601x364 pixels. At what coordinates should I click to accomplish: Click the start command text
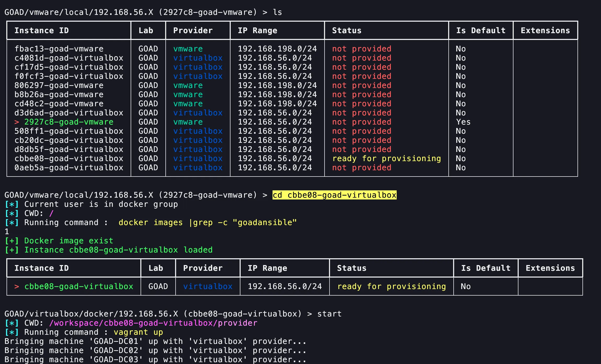coord(329,314)
